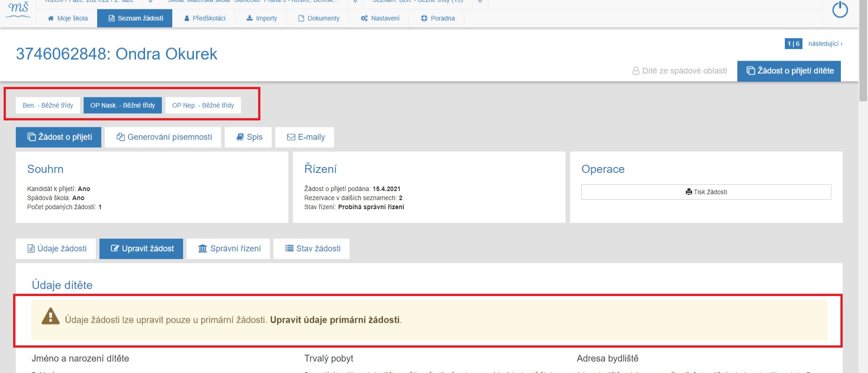Click the Adresa bydliště heading

click(608, 359)
